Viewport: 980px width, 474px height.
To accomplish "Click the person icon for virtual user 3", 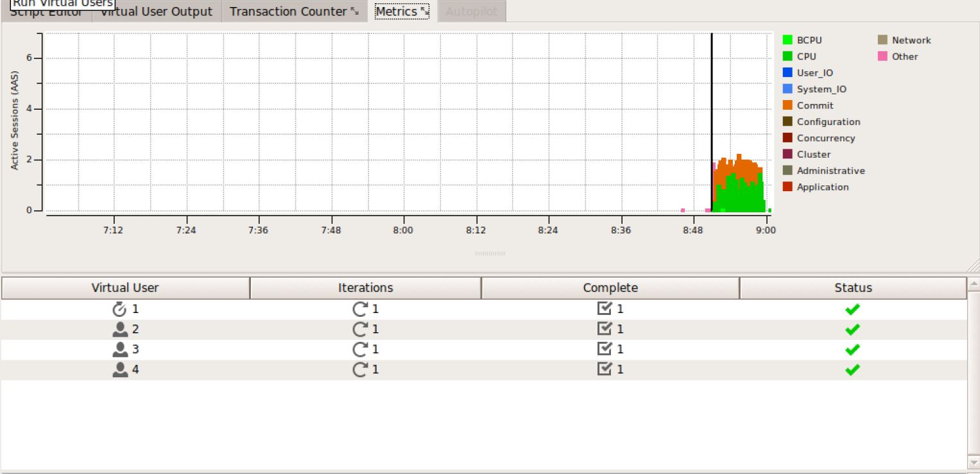I will (119, 350).
